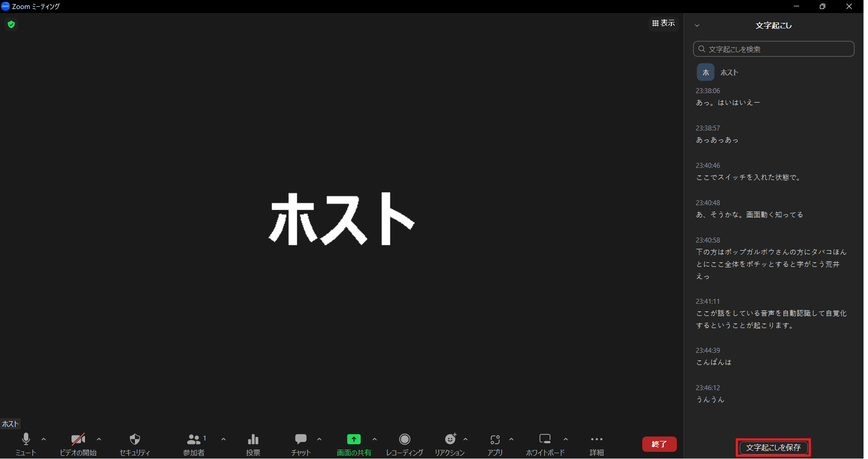
Task: Click the 文字起こしを保存 button
Action: click(773, 448)
